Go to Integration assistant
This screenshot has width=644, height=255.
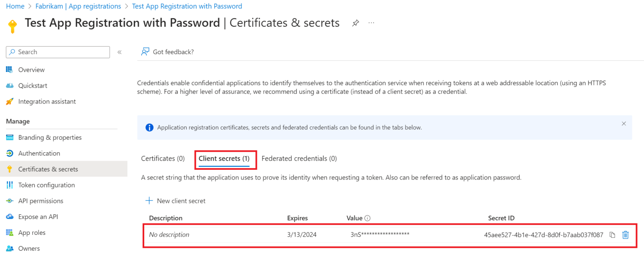47,101
